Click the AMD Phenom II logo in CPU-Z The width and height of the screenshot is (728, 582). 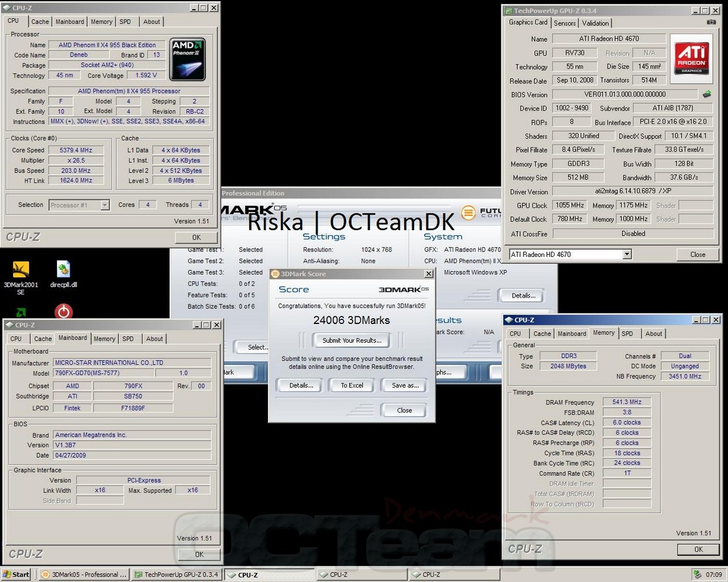187,59
